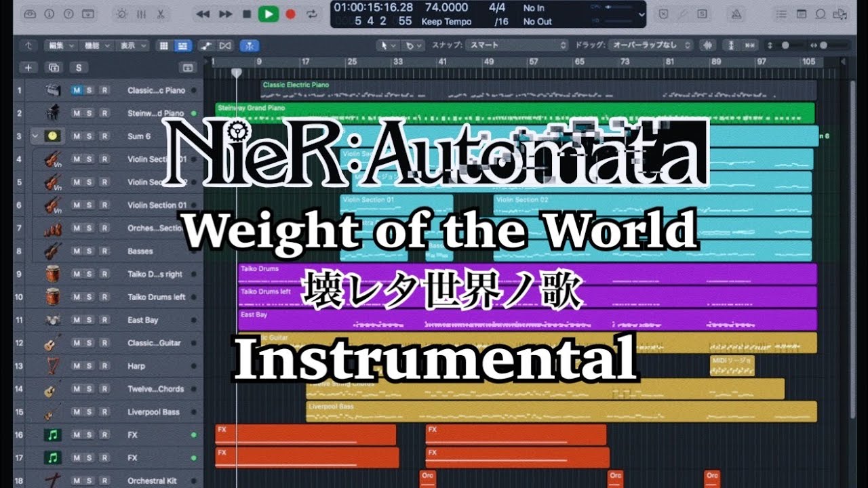
Task: Show Quick Help with the question mark icon
Action: (70, 14)
